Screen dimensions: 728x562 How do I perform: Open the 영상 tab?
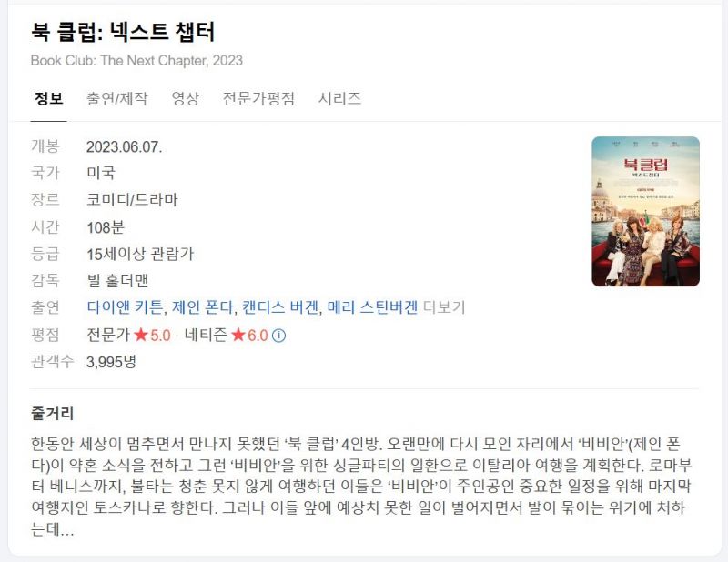(x=186, y=98)
